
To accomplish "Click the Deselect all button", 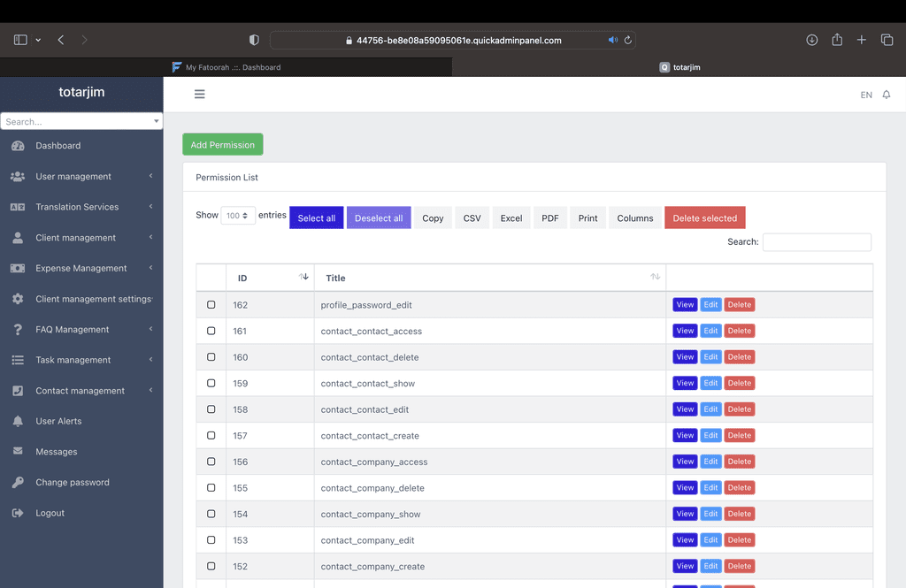I will (x=379, y=218).
